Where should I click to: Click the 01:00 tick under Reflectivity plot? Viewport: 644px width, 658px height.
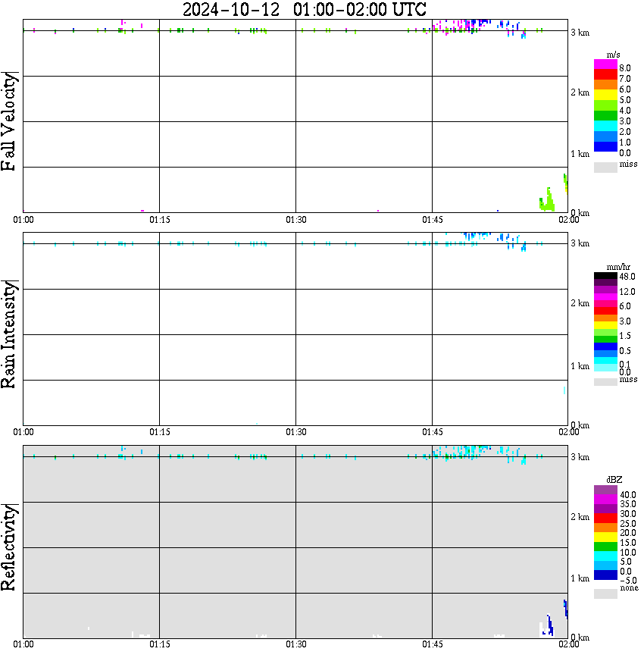[x=23, y=644]
